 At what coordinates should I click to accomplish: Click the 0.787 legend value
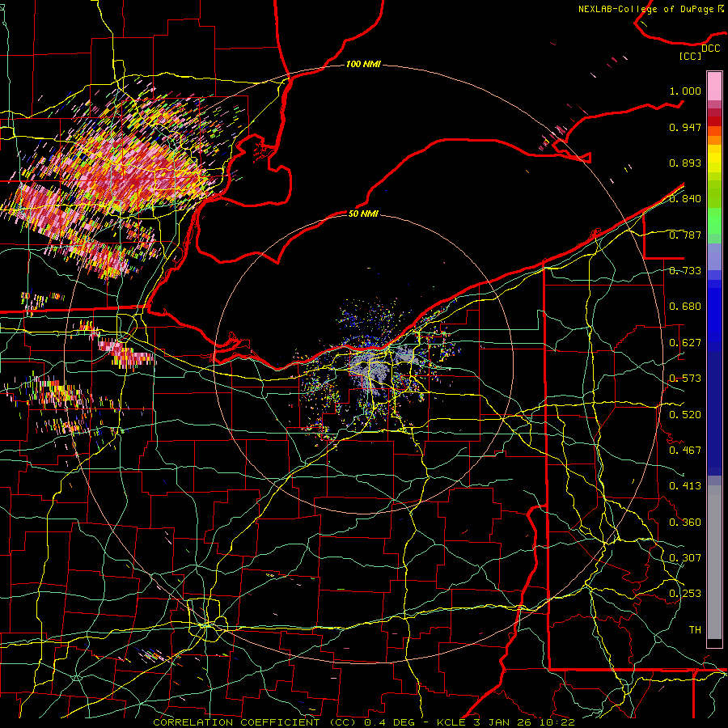[x=685, y=235]
